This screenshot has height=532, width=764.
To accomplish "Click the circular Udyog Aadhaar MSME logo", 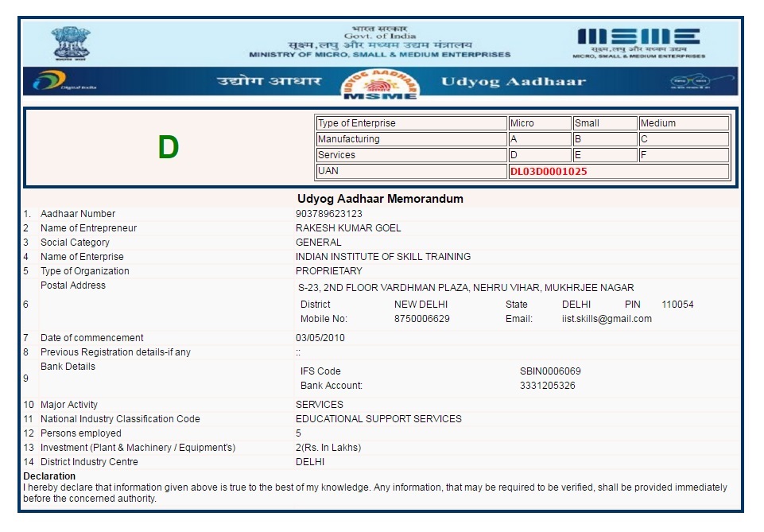I will (380, 83).
